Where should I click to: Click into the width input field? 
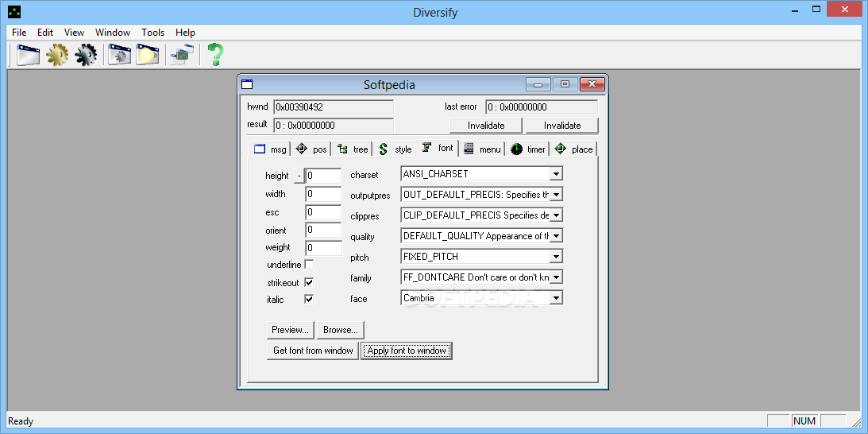pyautogui.click(x=324, y=194)
